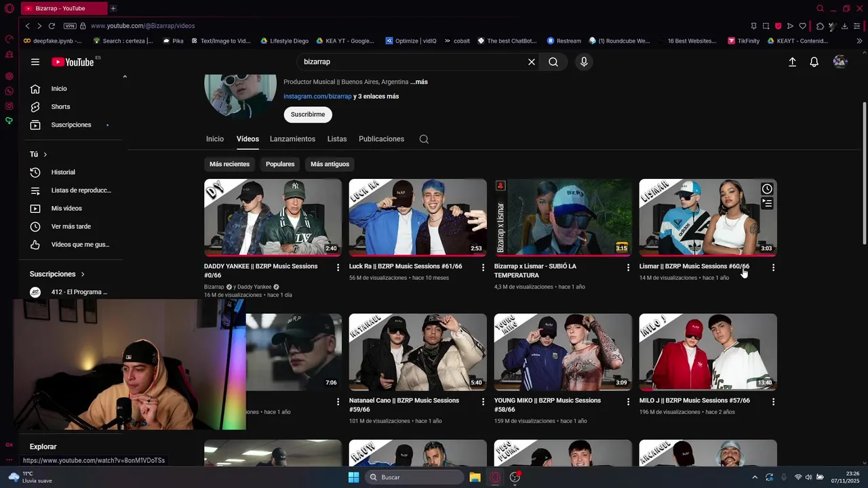Viewport: 868px width, 488px height.
Task: Expand channel description with ...más
Action: click(x=419, y=82)
